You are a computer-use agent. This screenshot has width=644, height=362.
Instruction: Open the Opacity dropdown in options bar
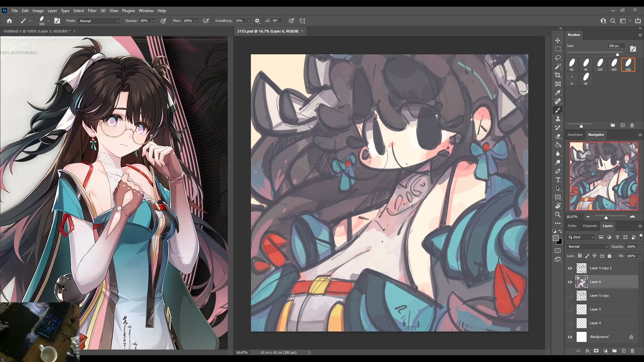154,21
